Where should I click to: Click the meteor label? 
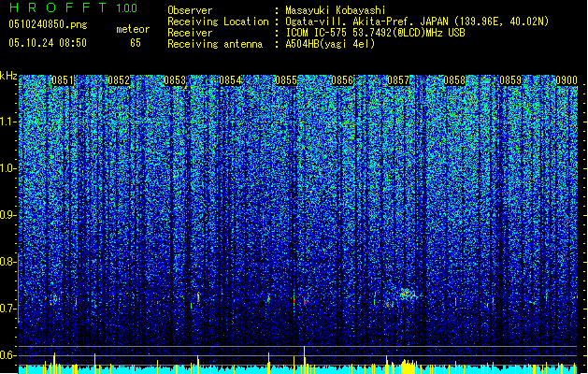click(x=133, y=29)
